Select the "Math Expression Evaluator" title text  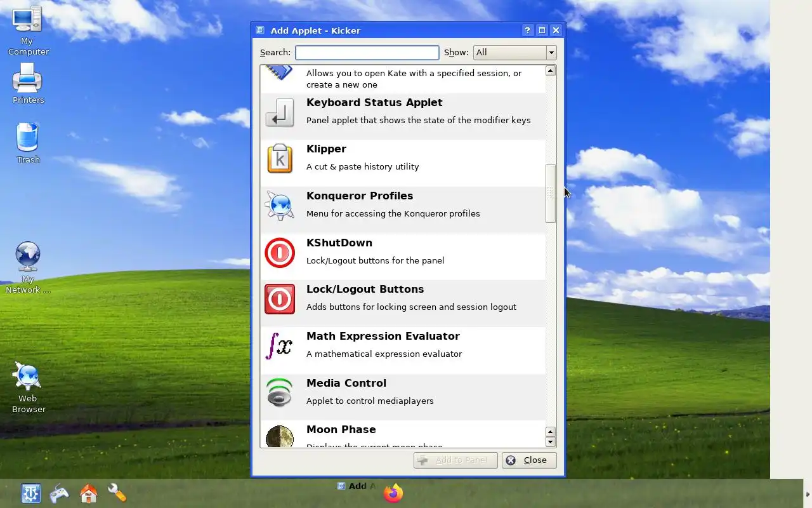point(383,336)
